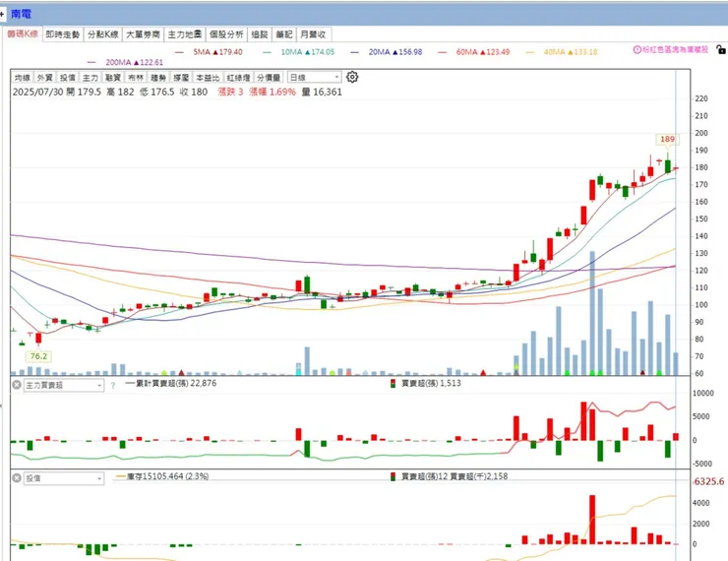Click the pink info icon near the lock
The image size is (728, 561).
click(637, 49)
